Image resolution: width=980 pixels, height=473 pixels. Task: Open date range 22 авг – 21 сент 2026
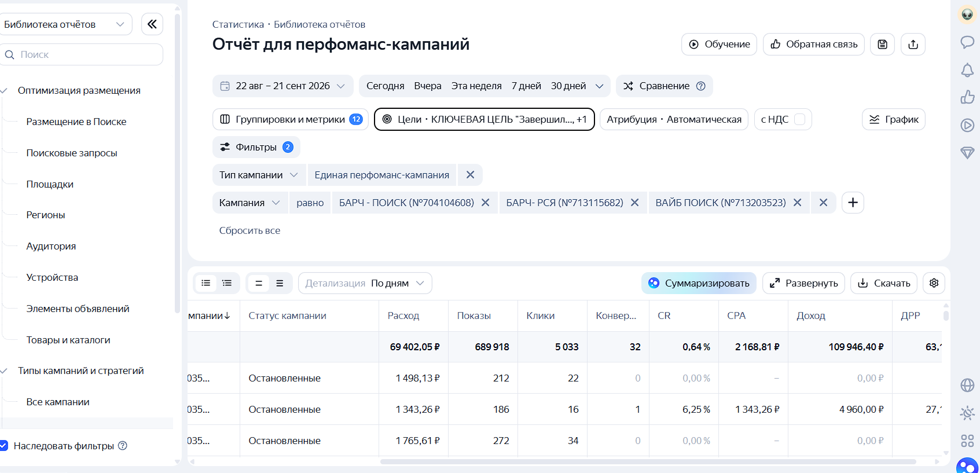282,86
